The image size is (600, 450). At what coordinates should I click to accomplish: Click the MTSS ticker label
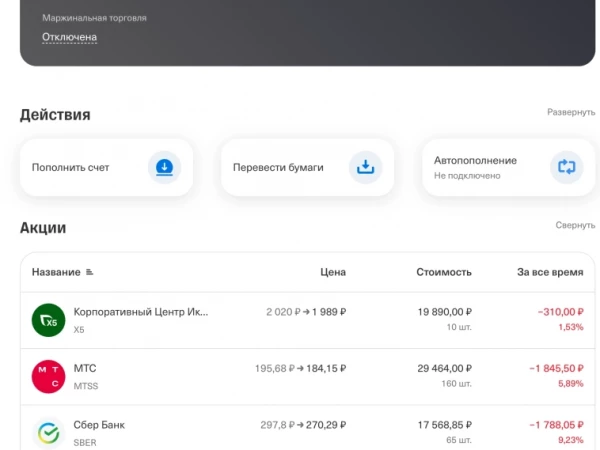86,386
